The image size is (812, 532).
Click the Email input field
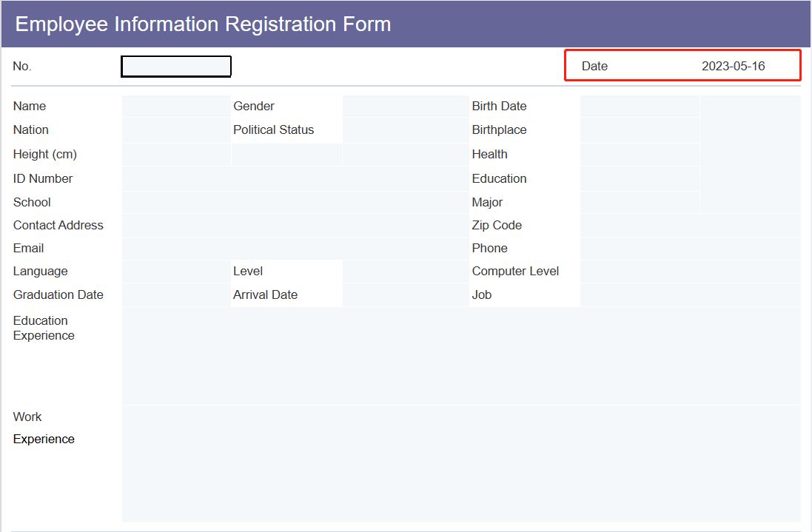pos(296,248)
